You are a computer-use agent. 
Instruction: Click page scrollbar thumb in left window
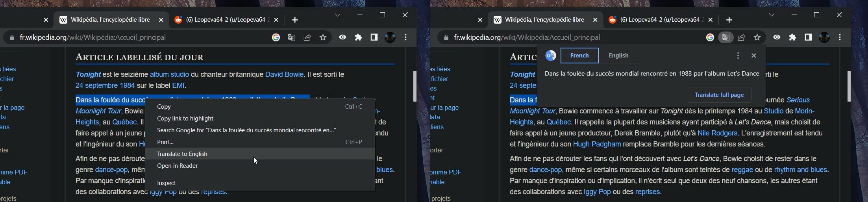click(415, 86)
